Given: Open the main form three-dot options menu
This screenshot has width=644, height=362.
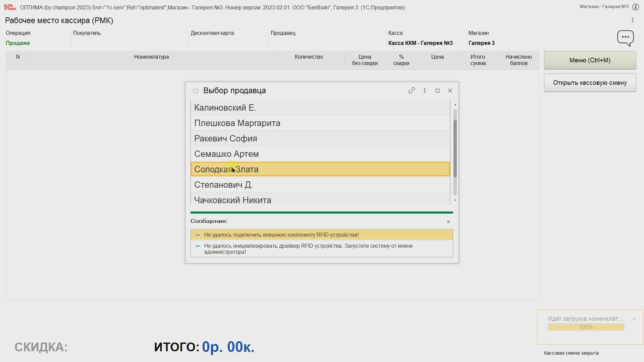Looking at the screenshot, I should point(633,20).
